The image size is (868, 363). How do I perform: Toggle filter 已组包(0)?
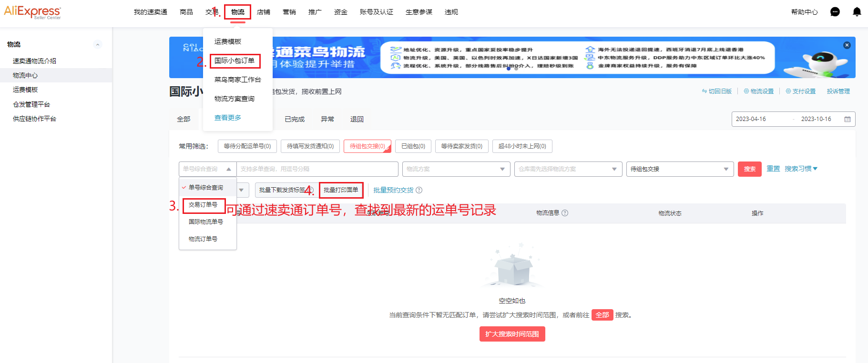click(413, 146)
